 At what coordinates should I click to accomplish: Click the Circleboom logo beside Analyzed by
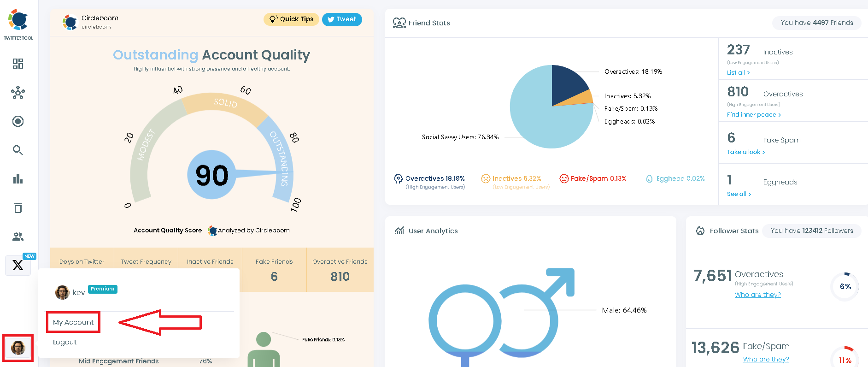pyautogui.click(x=212, y=231)
